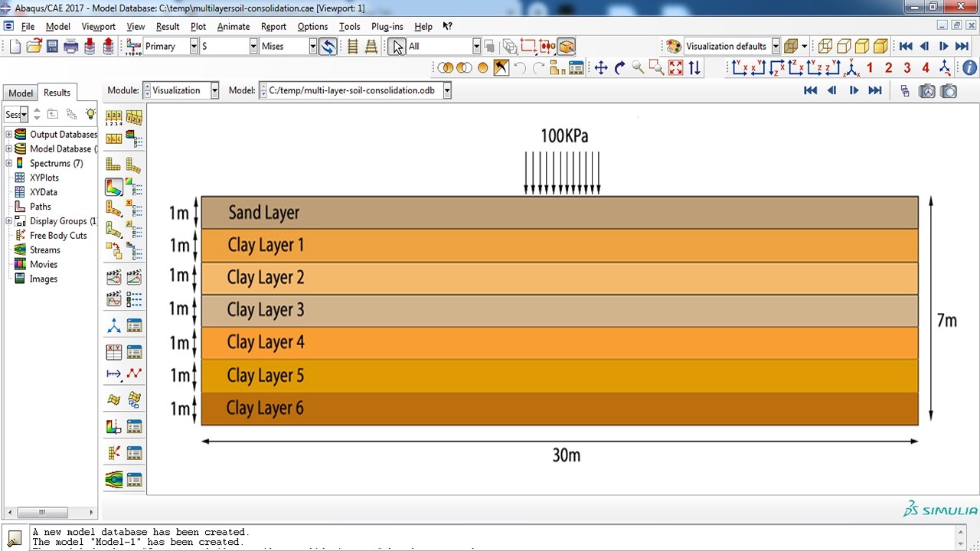Click the Cycle Views arrows icon
Image resolution: width=980 pixels, height=551 pixels.
pos(694,68)
